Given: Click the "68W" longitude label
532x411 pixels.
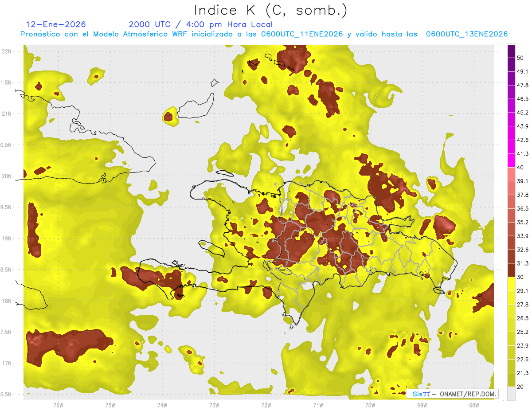Looking at the screenshot, I should [474, 405].
